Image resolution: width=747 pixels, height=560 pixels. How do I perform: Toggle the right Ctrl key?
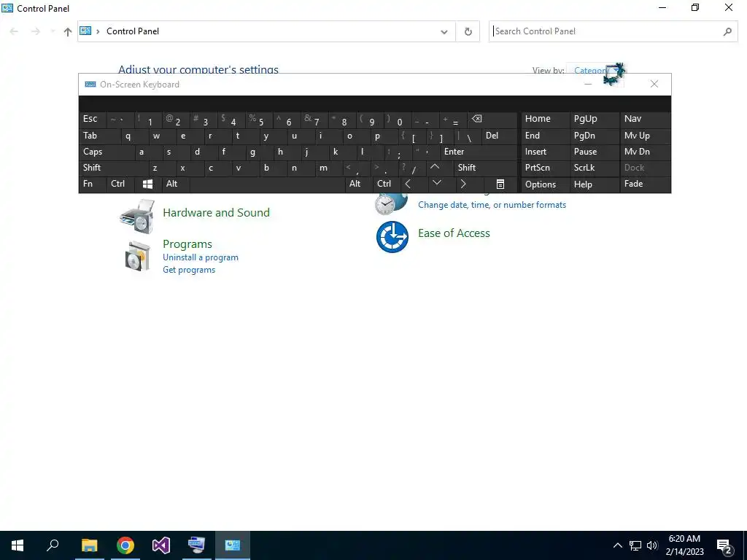386,184
